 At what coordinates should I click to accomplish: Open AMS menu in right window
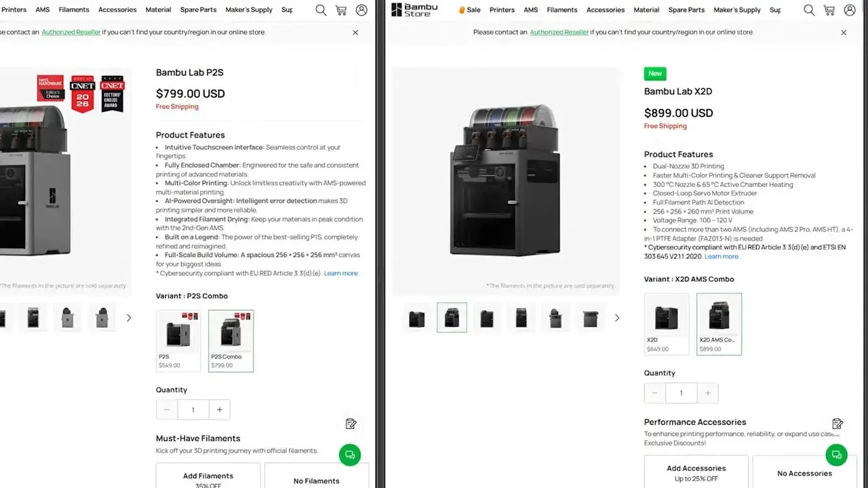pyautogui.click(x=531, y=10)
